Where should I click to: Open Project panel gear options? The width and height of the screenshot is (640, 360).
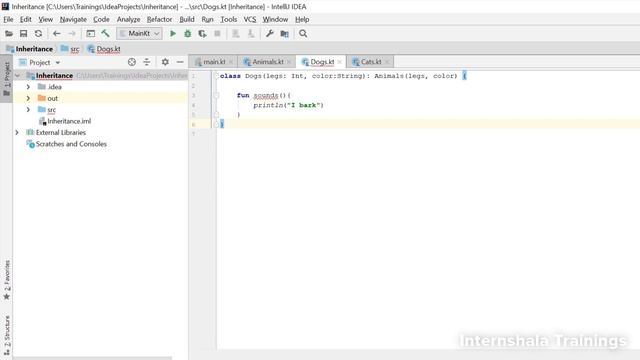click(x=165, y=62)
